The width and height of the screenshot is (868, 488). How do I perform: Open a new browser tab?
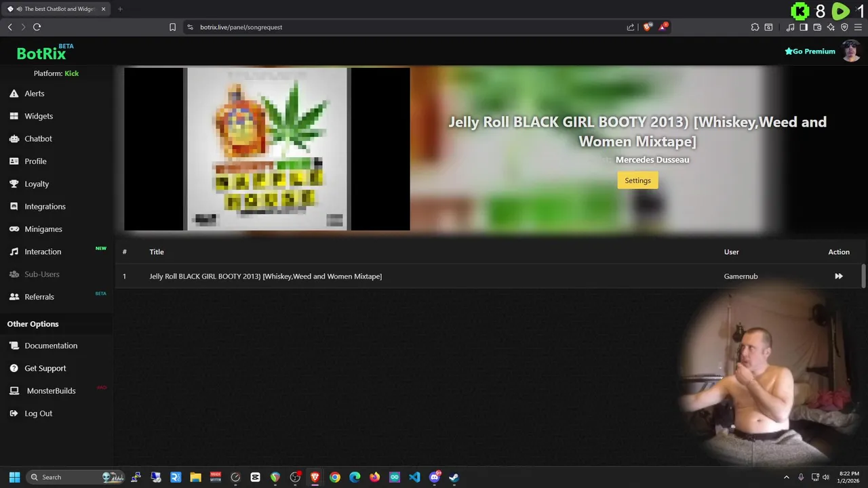[x=120, y=9]
